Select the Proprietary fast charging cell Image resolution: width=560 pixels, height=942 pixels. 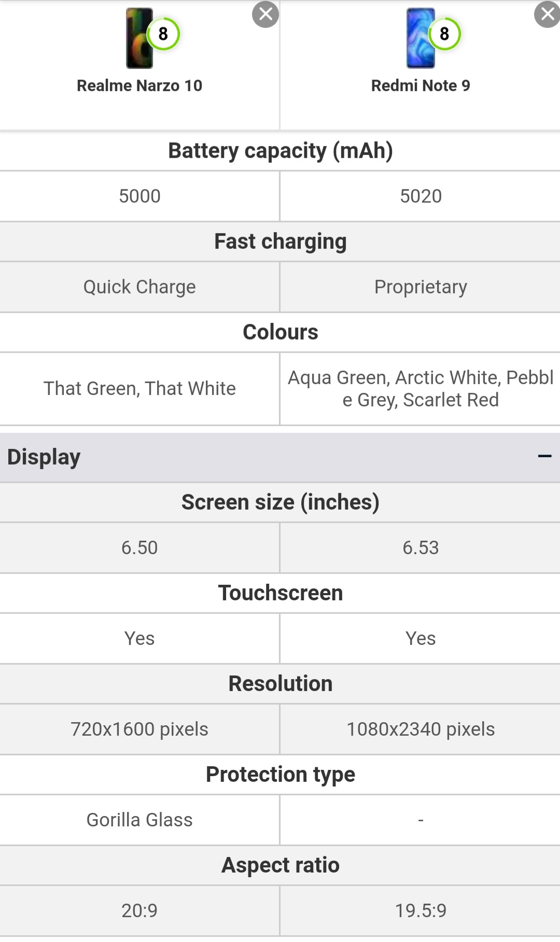click(421, 287)
